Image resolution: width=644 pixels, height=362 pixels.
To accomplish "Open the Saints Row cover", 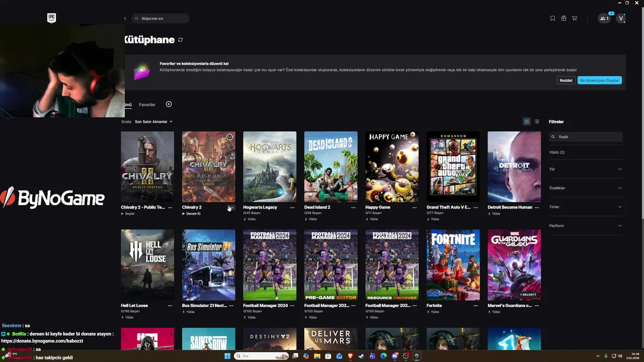I will click(208, 339).
